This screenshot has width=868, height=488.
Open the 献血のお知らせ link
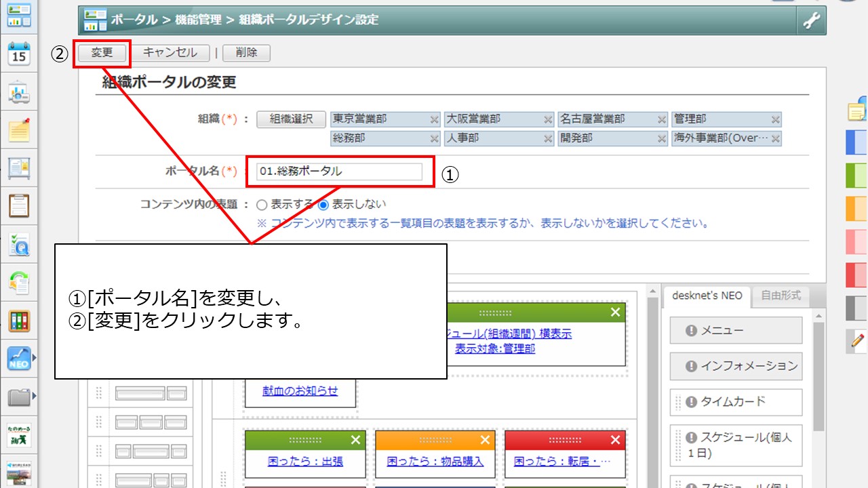pyautogui.click(x=300, y=391)
